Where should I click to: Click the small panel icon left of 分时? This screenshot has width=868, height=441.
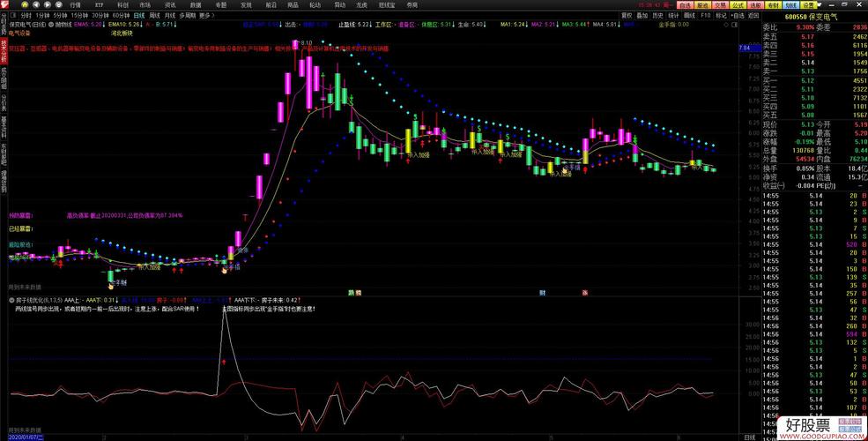pos(14,16)
